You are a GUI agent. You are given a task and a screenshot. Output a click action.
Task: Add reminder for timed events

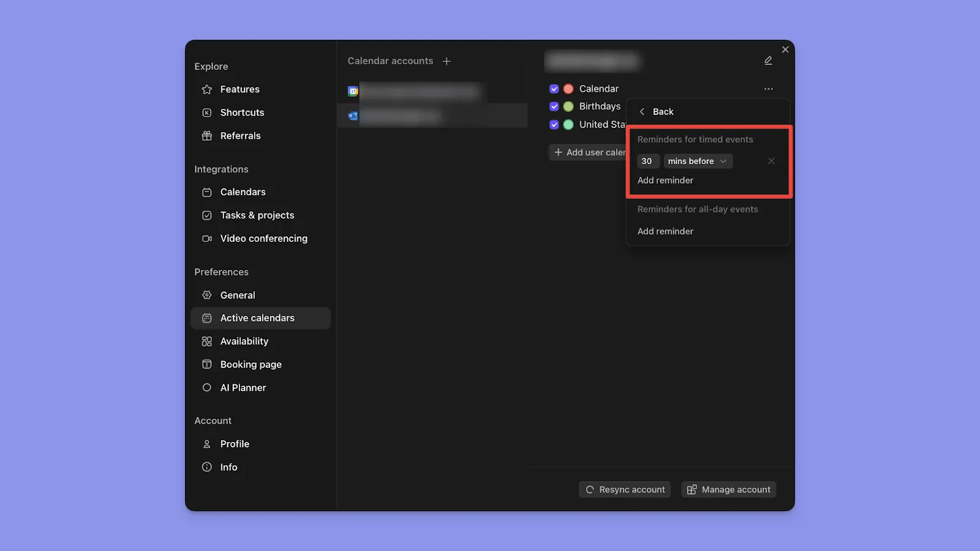pos(665,181)
